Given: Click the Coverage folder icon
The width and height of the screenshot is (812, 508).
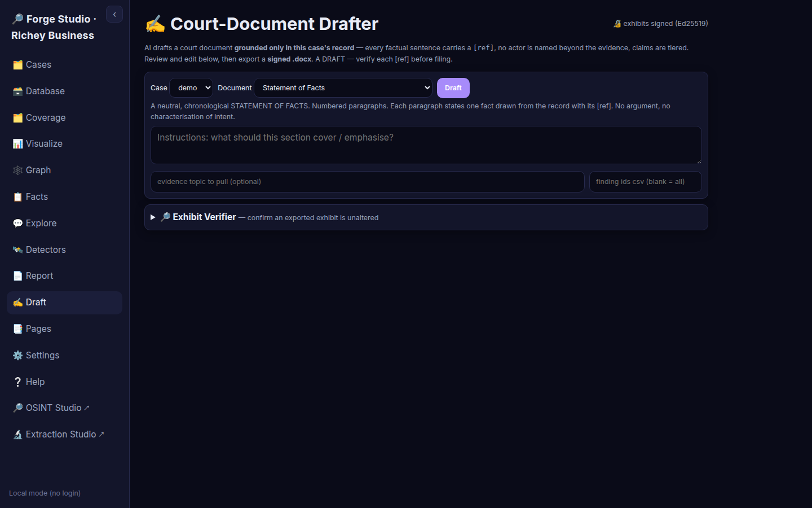Looking at the screenshot, I should click(17, 118).
